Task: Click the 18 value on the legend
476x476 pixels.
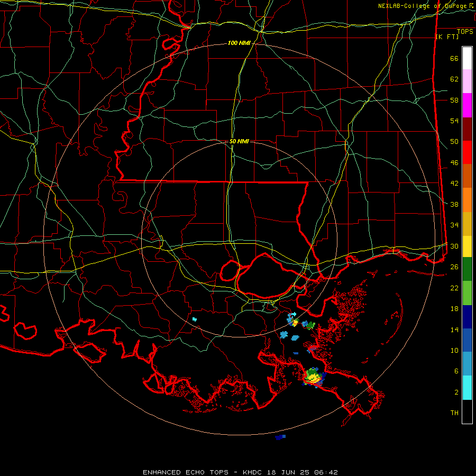Action: click(454, 309)
